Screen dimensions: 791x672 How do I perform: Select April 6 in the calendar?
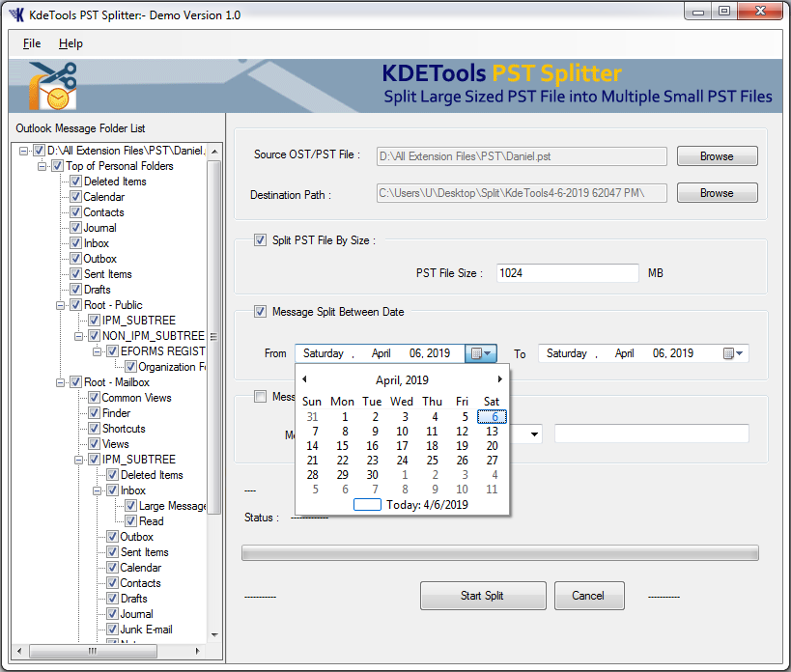coord(492,416)
